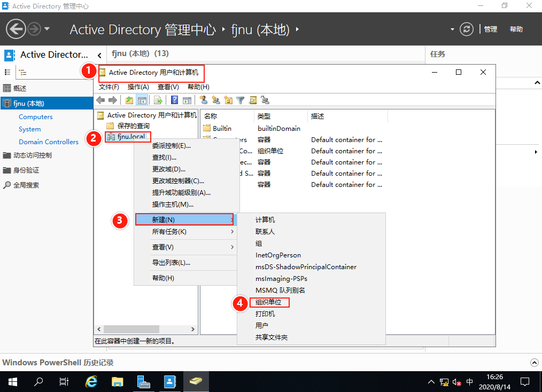Click 类型 column header
This screenshot has height=392, width=542.
264,116
